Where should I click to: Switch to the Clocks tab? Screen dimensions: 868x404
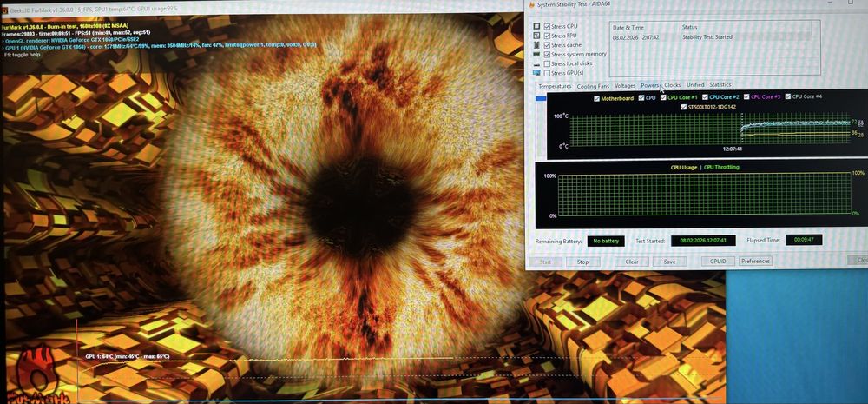pos(672,85)
